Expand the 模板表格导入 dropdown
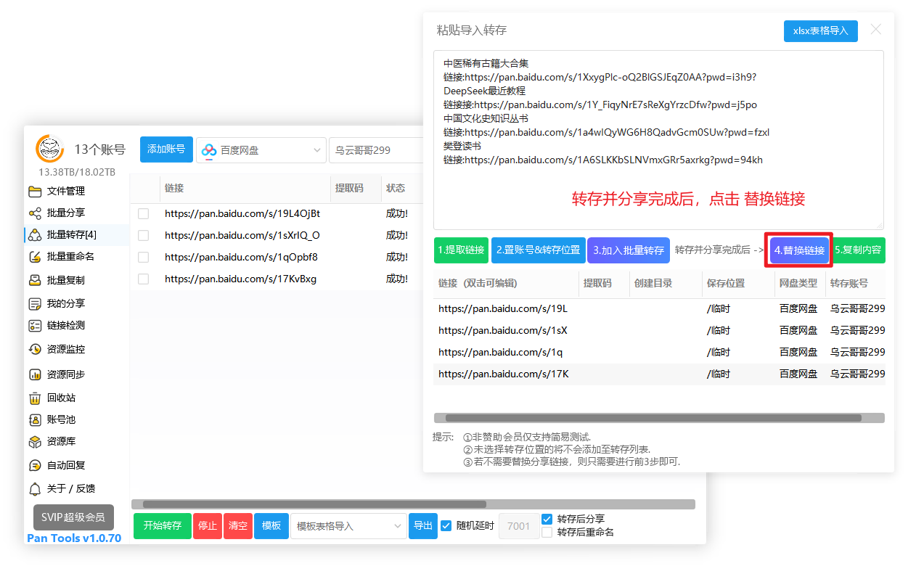 click(x=349, y=526)
